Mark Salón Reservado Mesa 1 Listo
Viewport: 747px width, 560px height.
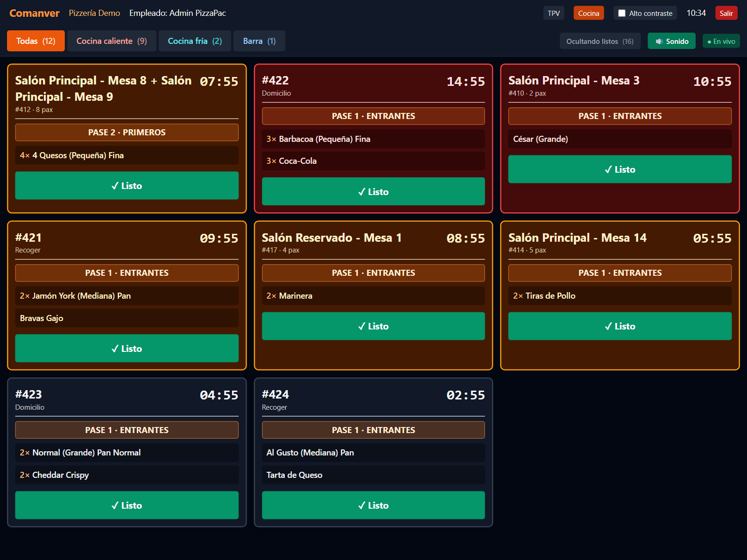(373, 326)
